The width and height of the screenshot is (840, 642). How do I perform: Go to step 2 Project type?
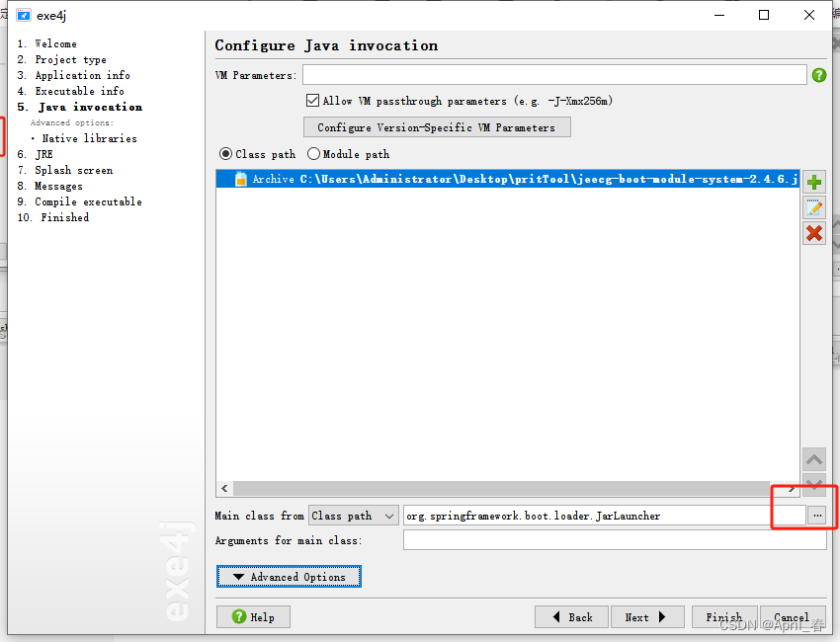coord(61,59)
